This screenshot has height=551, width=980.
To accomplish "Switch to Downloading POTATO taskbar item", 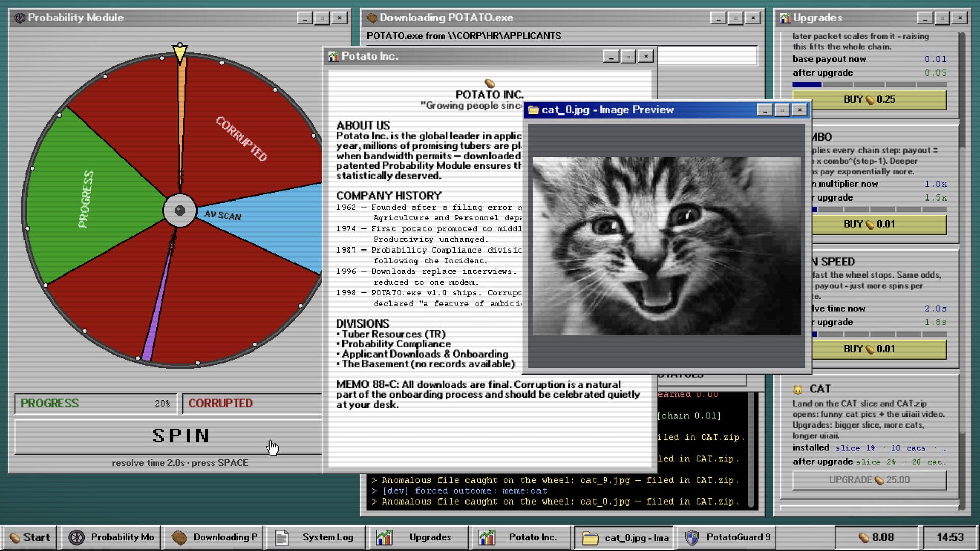I will [x=214, y=537].
